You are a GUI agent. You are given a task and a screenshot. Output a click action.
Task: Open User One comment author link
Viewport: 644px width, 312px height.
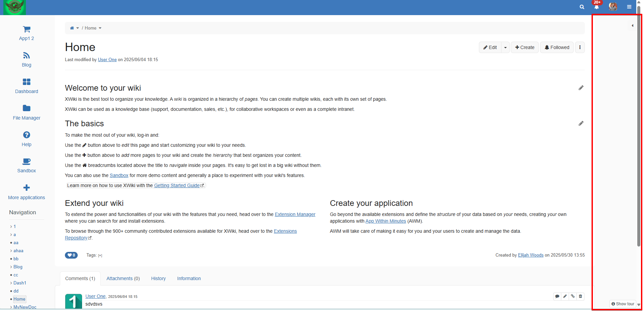coord(96,296)
